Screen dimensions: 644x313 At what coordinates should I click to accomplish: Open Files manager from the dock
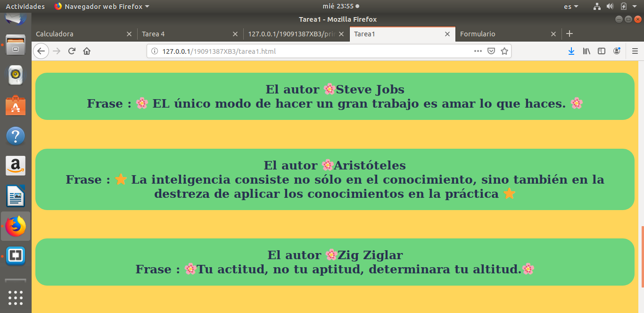click(x=16, y=44)
